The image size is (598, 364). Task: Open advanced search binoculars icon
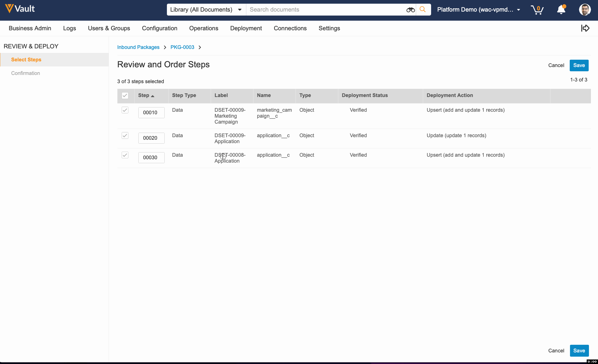coord(410,10)
